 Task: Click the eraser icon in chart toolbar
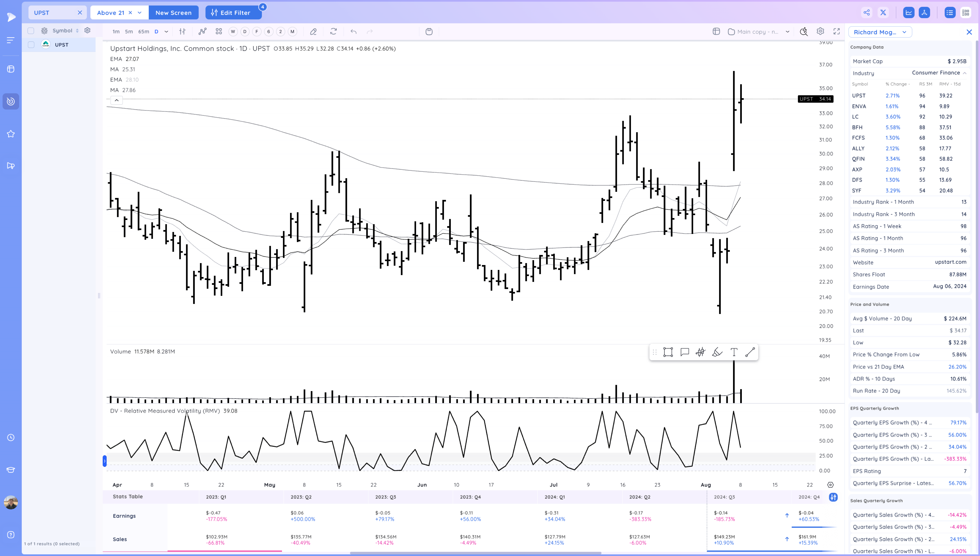click(313, 32)
